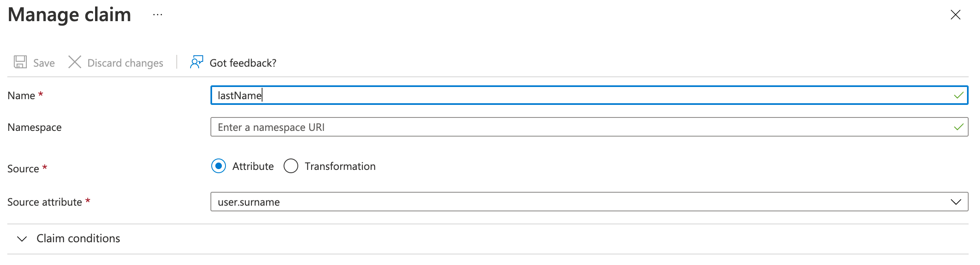The image size is (980, 265).
Task: Close the Manage claim panel
Action: [x=956, y=15]
